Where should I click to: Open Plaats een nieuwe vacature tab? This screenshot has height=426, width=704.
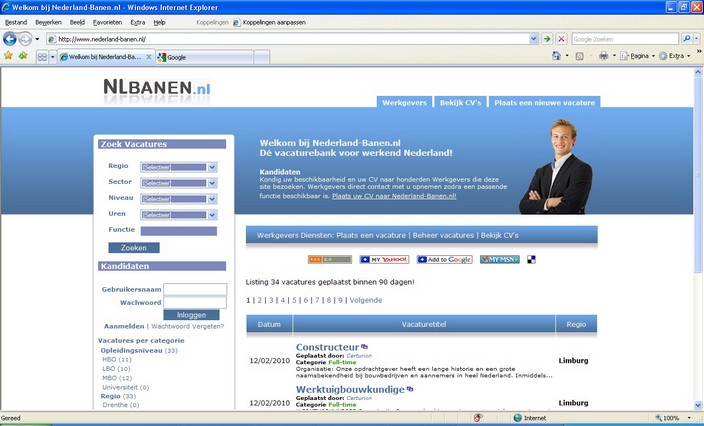pos(544,102)
